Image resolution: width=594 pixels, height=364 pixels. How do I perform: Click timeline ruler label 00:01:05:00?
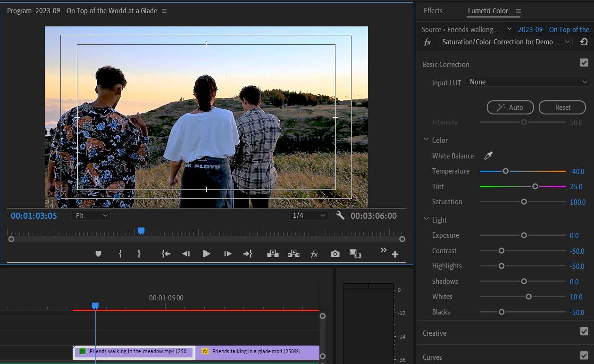[x=166, y=298]
